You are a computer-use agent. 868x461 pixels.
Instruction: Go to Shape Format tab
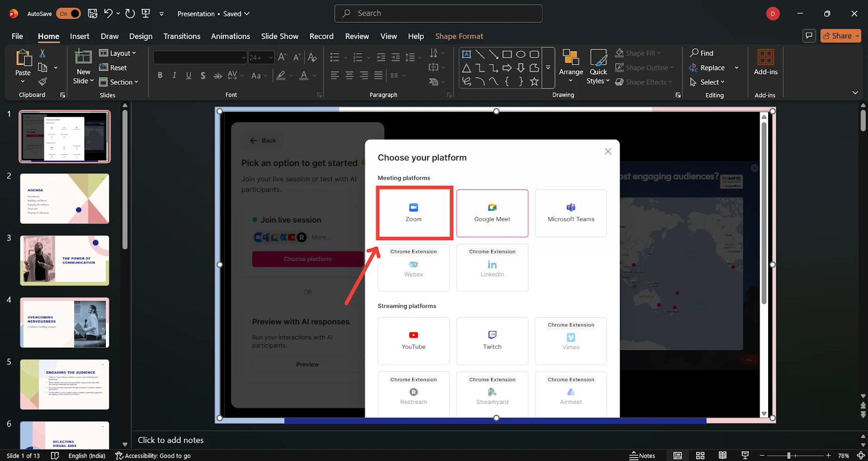point(459,36)
